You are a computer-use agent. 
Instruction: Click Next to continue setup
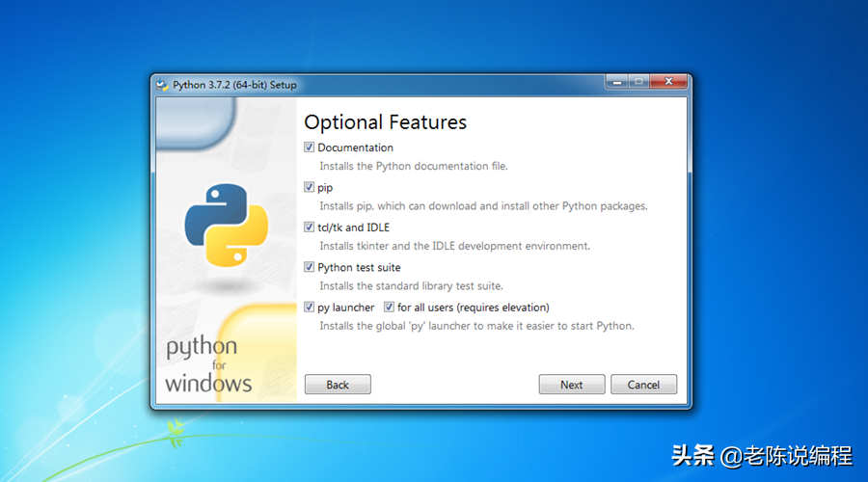point(572,385)
